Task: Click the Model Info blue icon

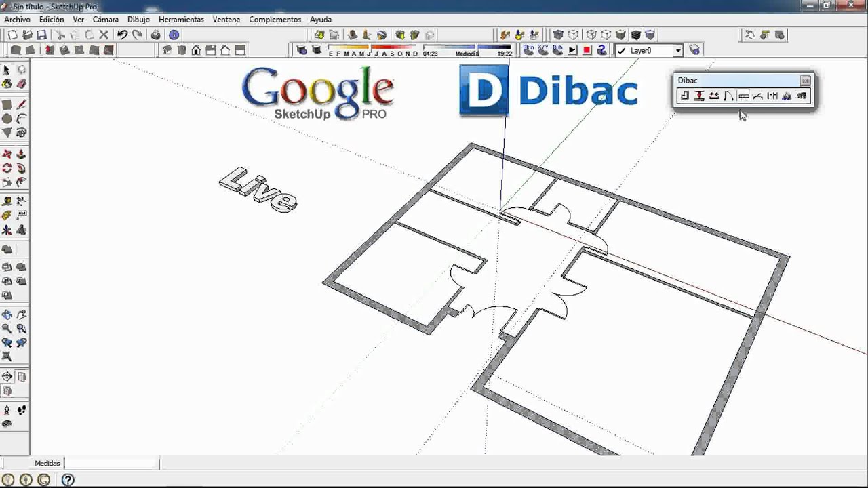Action: tap(174, 35)
